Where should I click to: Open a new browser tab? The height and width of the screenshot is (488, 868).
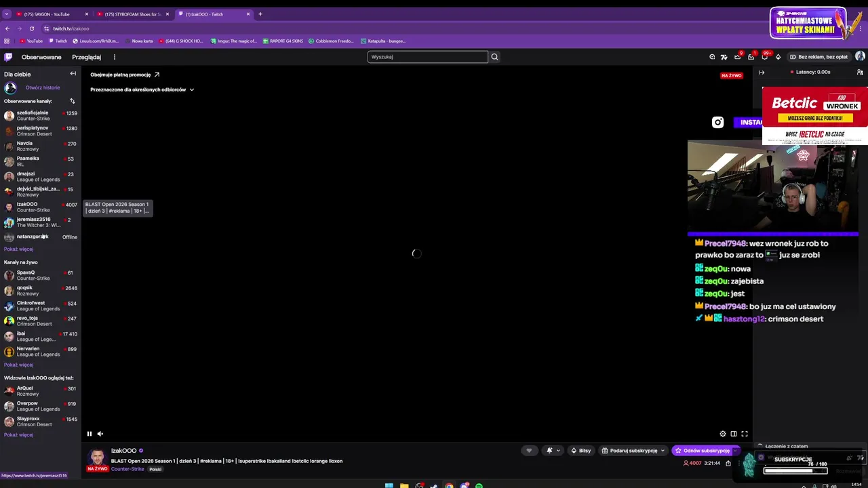coord(260,14)
